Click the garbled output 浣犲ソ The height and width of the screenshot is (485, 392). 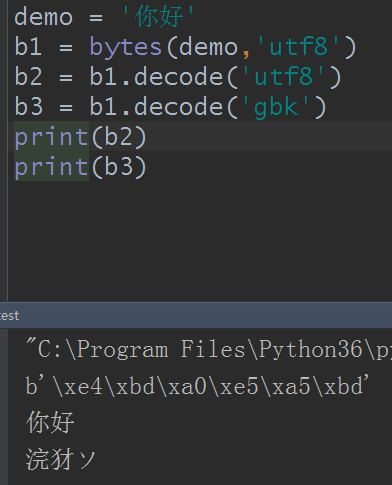pyautogui.click(x=61, y=460)
